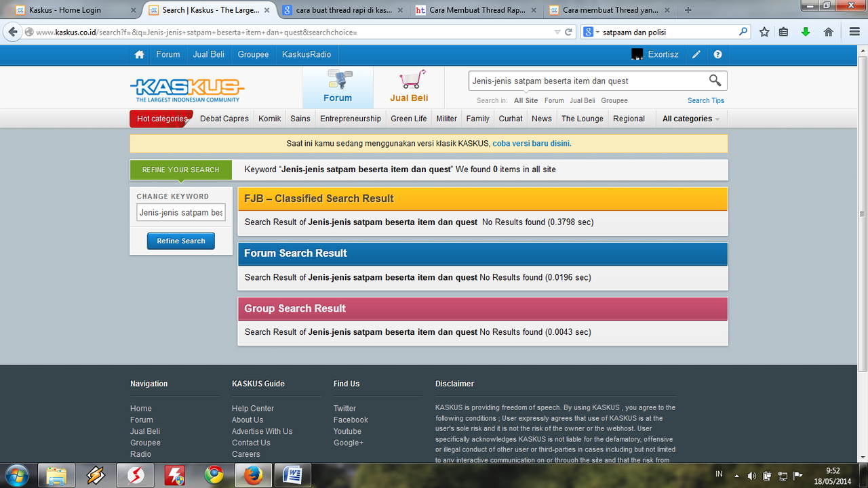Open KaskusRadio in the top menu
This screenshot has width=868, height=488.
coord(307,54)
